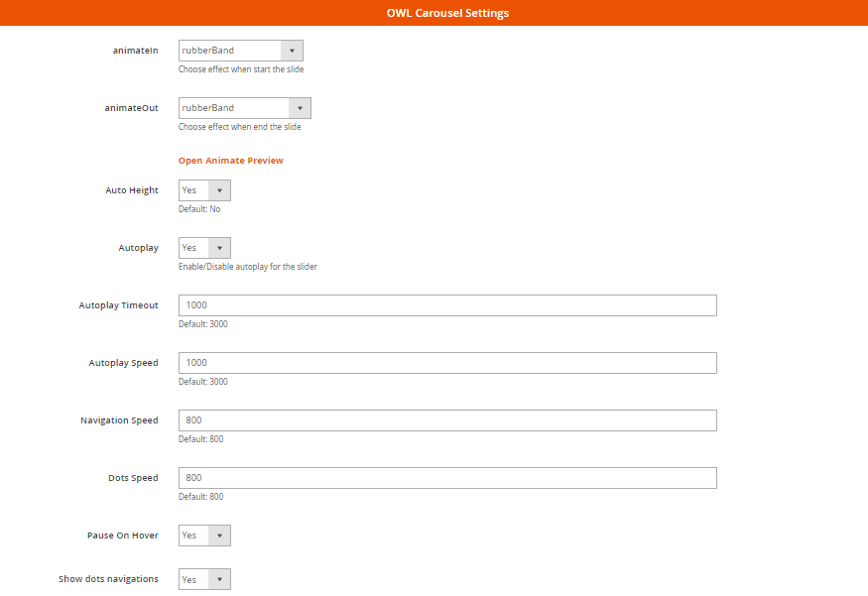Click the Pause On Hover dropdown arrow icon

tap(221, 535)
